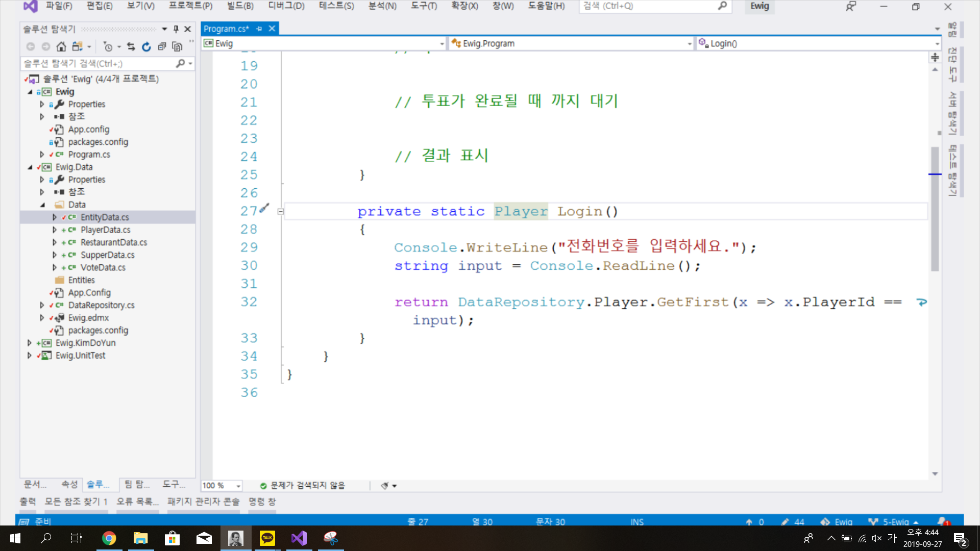Click the Refresh icon in Solution Explorer

(x=146, y=47)
